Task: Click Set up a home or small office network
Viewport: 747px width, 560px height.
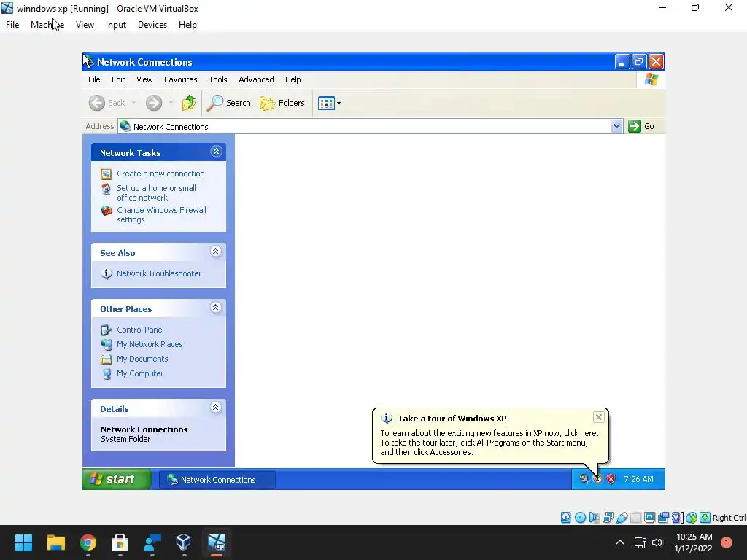Action: 156,192
